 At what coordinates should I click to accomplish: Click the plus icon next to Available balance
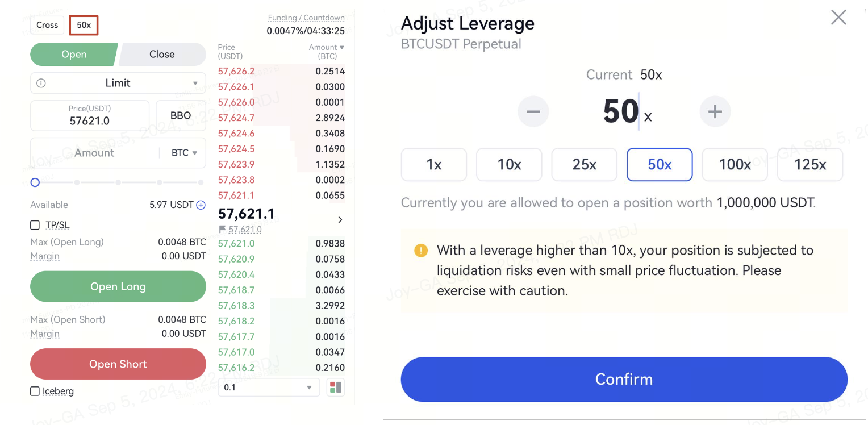tap(201, 205)
